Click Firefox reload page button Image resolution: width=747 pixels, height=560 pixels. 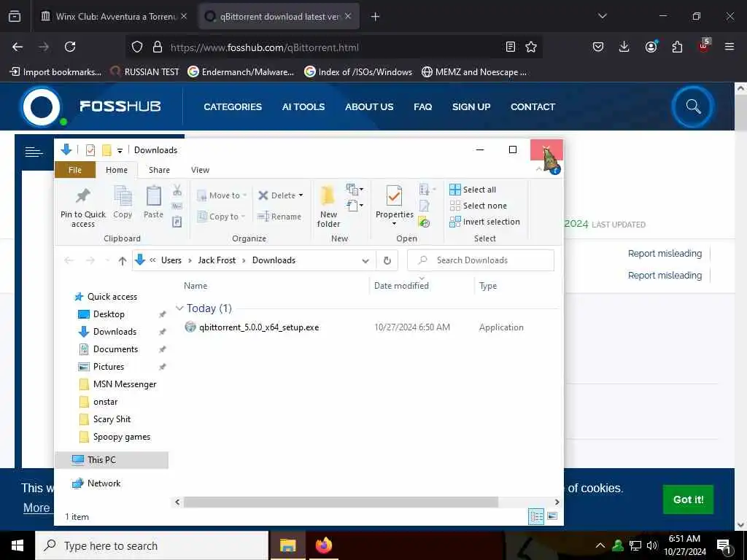(x=70, y=47)
